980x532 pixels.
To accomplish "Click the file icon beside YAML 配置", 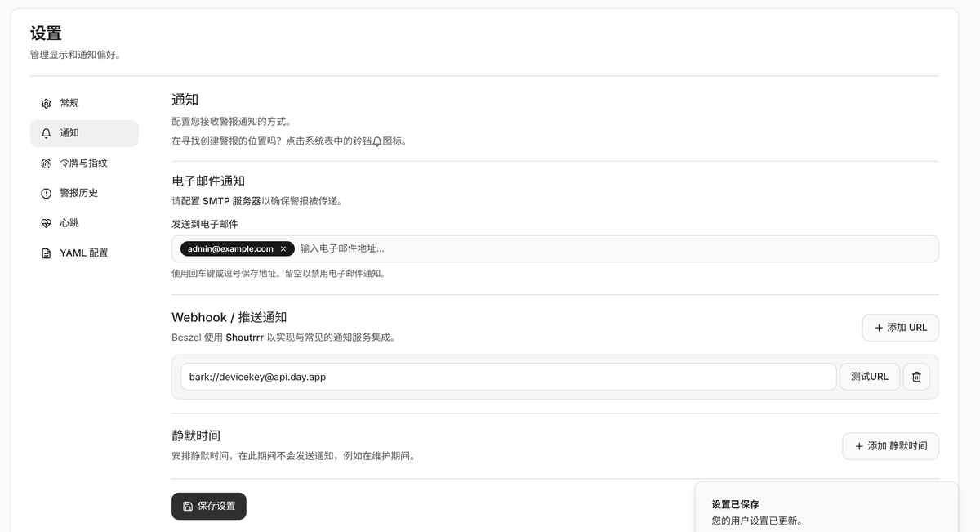I will (46, 253).
